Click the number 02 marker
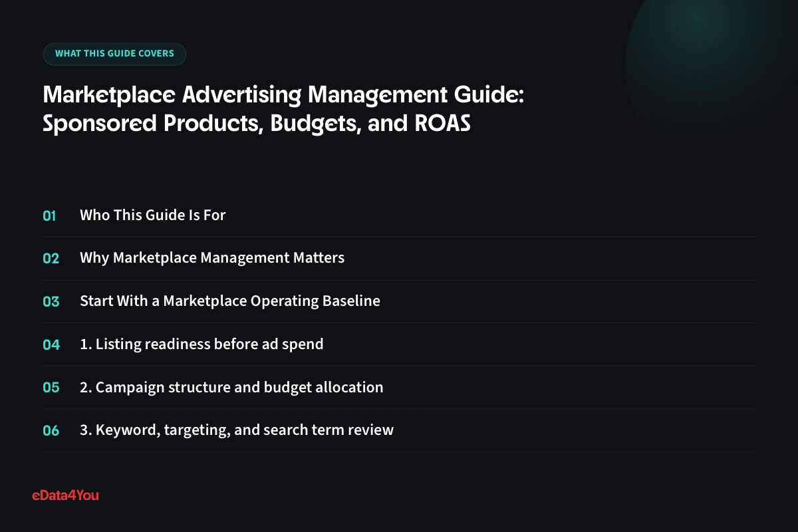This screenshot has height=532, width=798. (x=51, y=259)
